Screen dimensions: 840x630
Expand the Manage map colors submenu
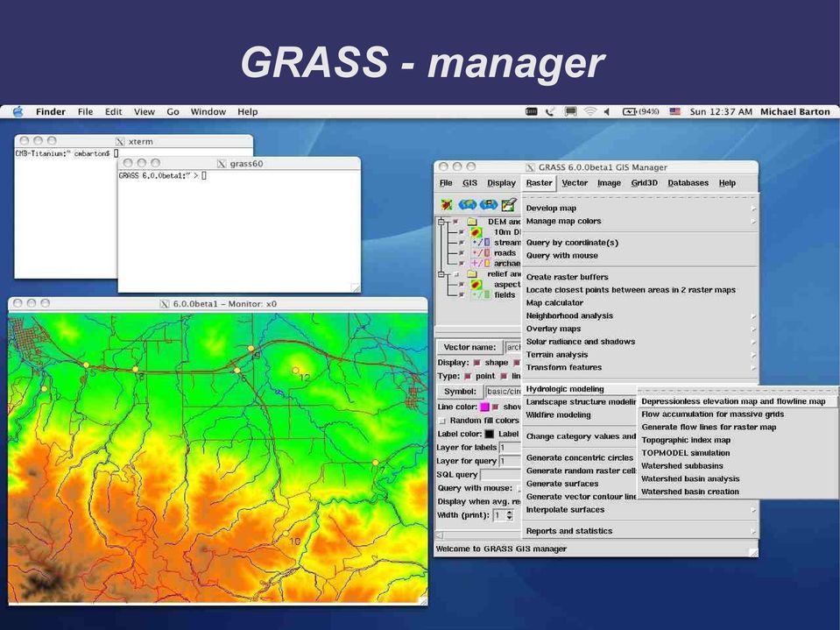(639, 221)
